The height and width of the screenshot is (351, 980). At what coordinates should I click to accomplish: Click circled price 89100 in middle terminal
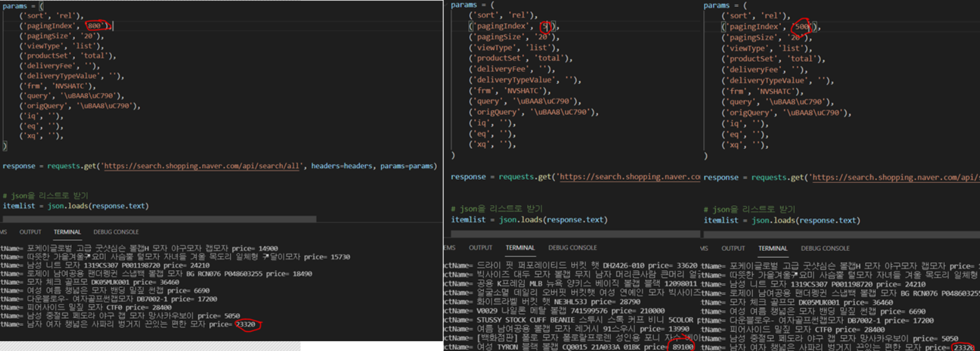click(x=682, y=347)
